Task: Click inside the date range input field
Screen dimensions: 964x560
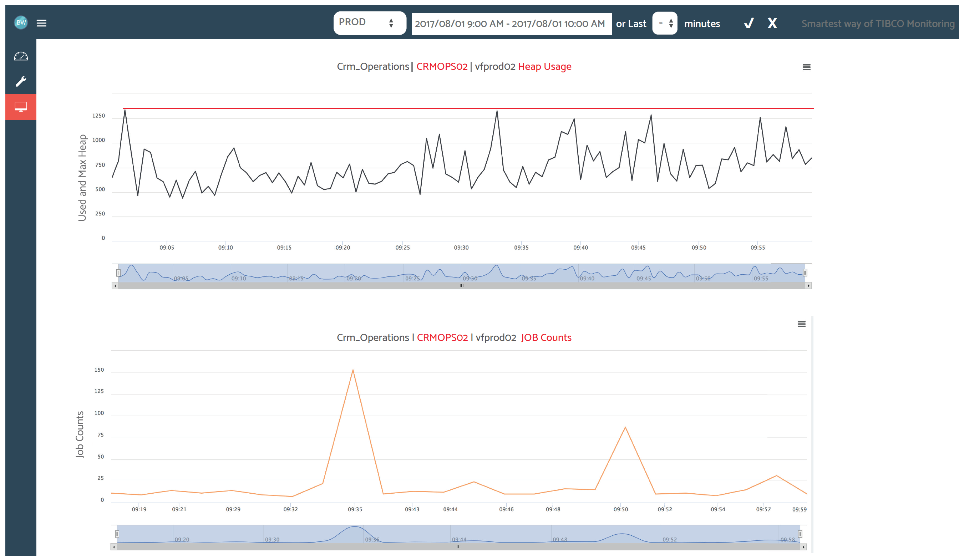Action: point(511,24)
